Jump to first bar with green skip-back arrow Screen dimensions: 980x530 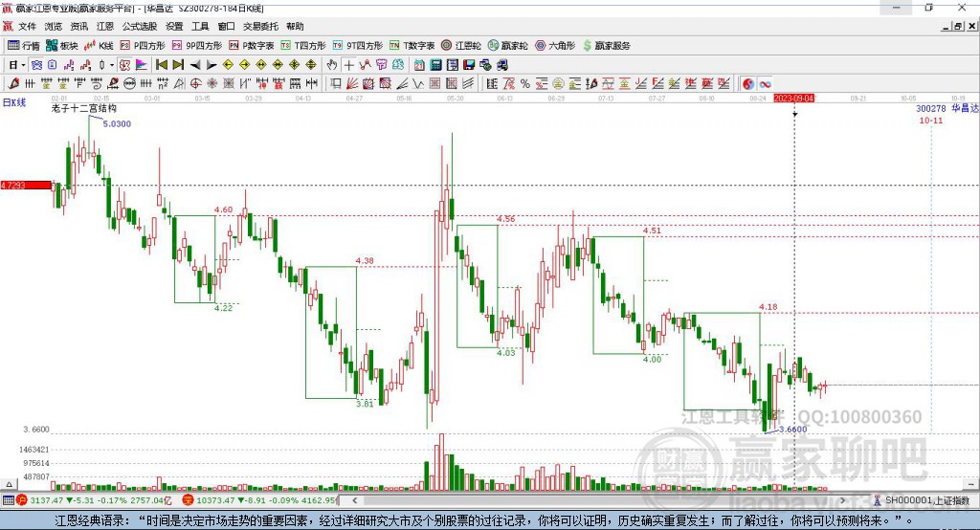coord(161,65)
